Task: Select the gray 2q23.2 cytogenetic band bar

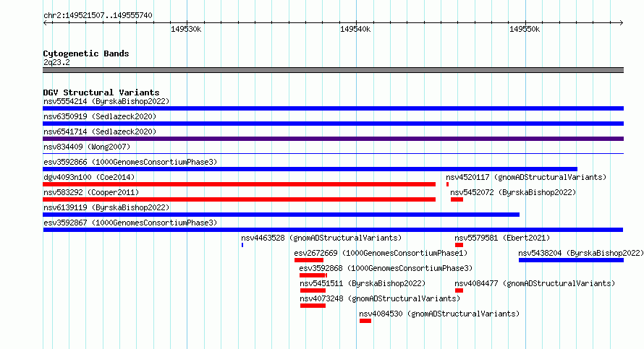Action: [333, 70]
